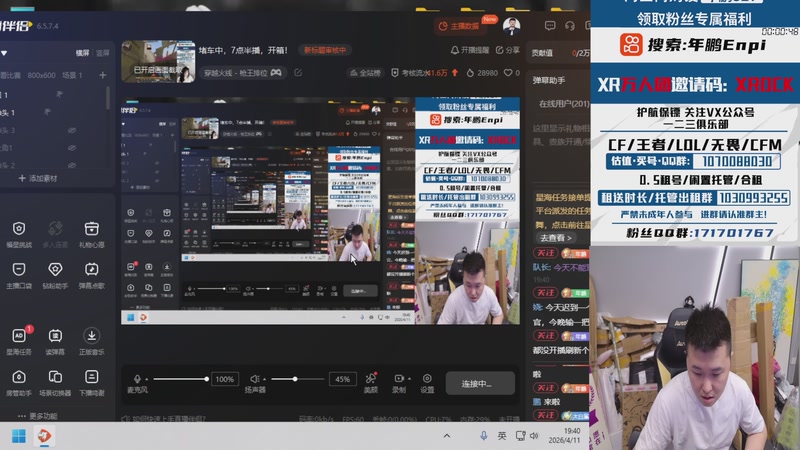Open the 场景切换器 scene switcher tool
The width and height of the screenshot is (800, 450).
[55, 383]
